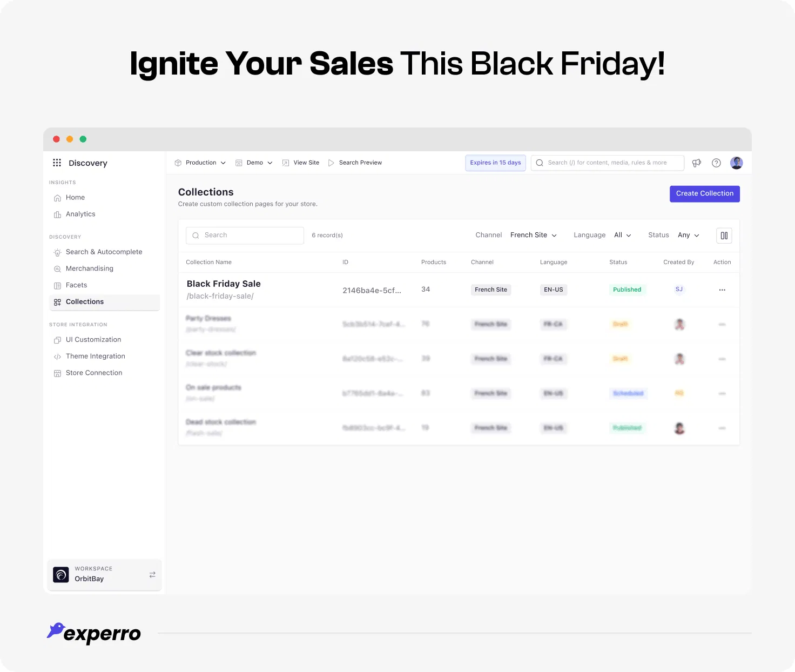Click the Search Preview link
Viewport: 795px width, 672px height.
(360, 163)
